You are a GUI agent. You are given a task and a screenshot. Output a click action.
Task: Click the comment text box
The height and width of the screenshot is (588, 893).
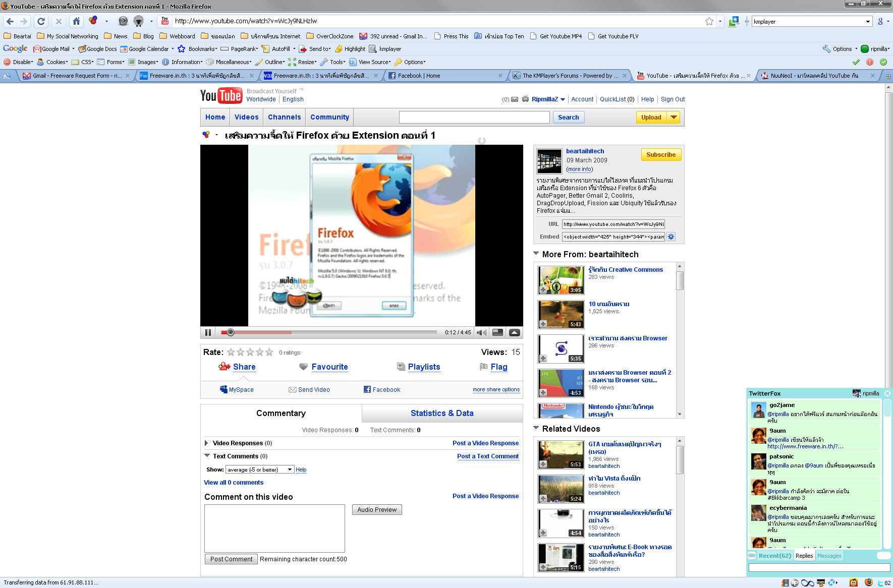point(274,528)
